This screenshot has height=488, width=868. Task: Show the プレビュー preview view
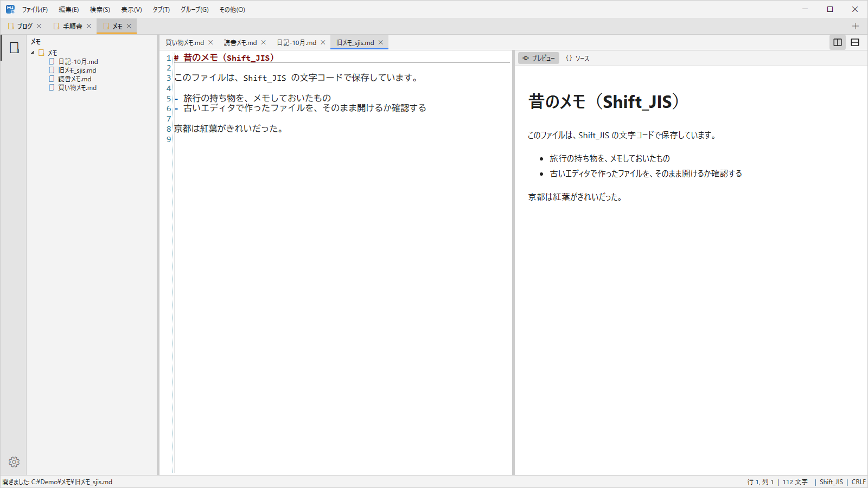coord(539,58)
